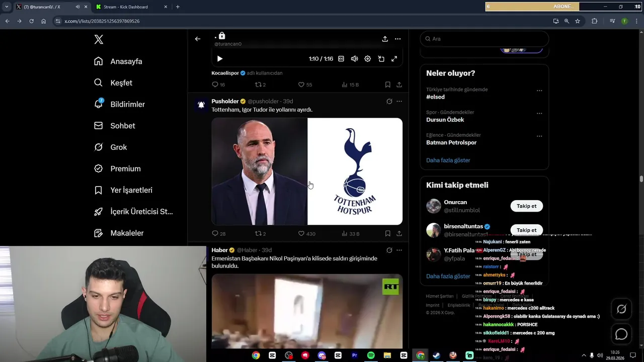Click the Ara search field
Viewport: 644px width, 362px height.
tap(484, 39)
